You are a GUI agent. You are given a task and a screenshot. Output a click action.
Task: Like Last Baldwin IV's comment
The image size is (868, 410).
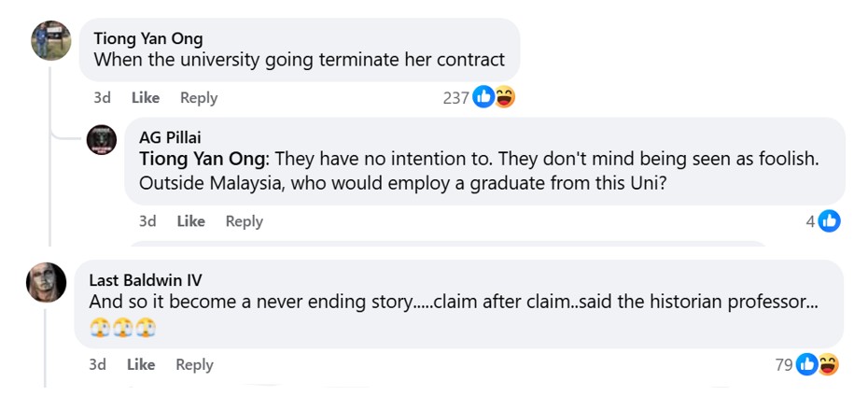(141, 364)
